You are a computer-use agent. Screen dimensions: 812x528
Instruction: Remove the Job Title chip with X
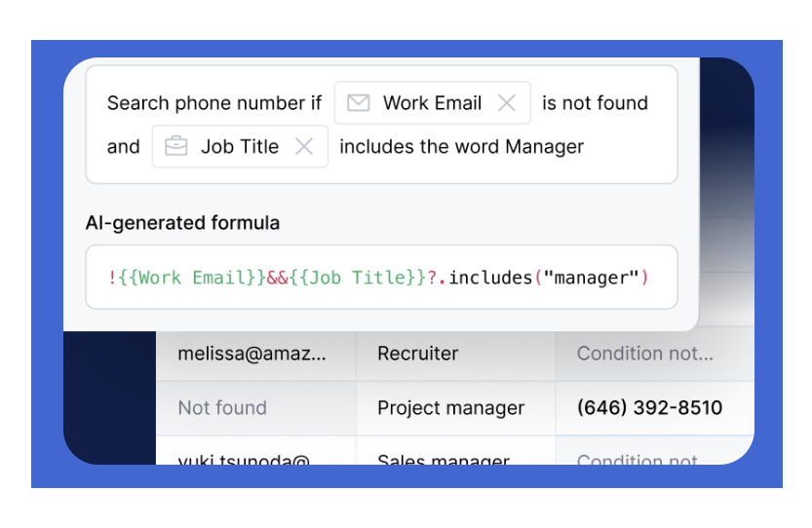304,147
